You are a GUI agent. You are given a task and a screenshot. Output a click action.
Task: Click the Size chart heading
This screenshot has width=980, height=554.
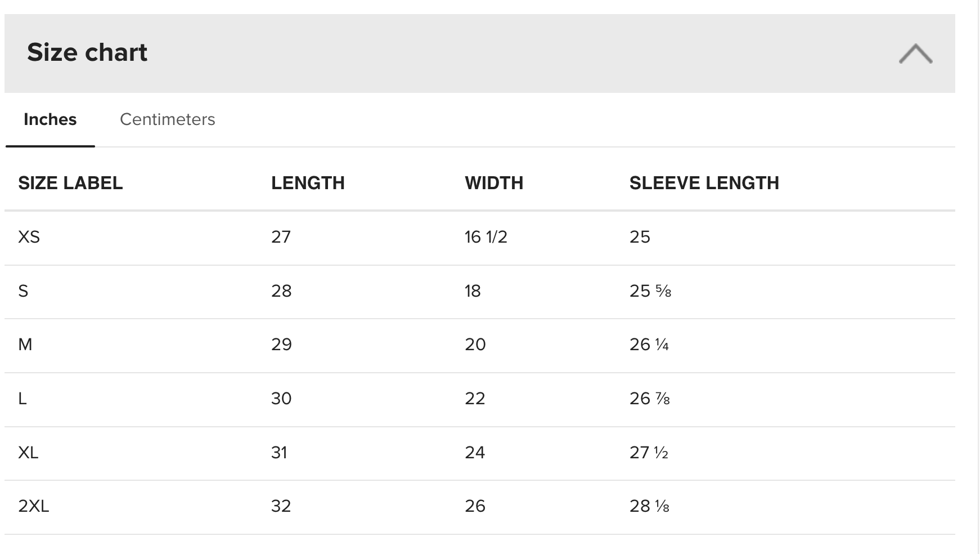tap(87, 52)
